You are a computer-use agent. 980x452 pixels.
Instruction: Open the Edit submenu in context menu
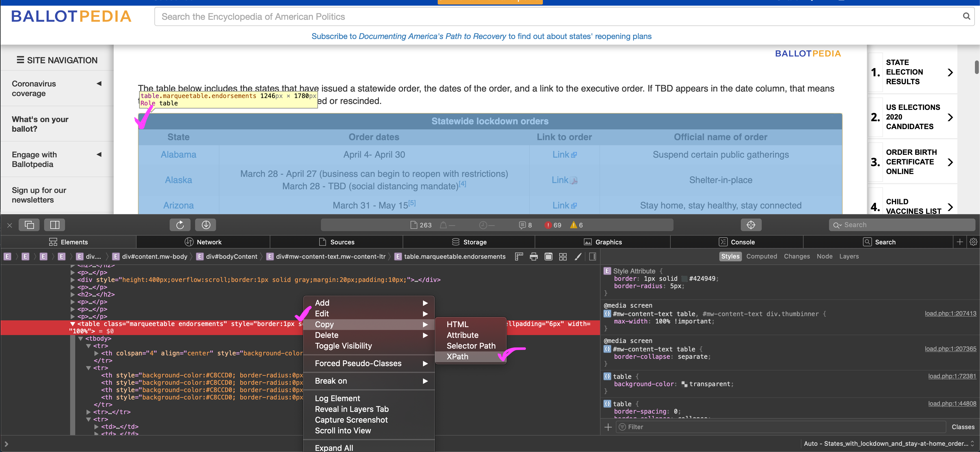click(369, 314)
